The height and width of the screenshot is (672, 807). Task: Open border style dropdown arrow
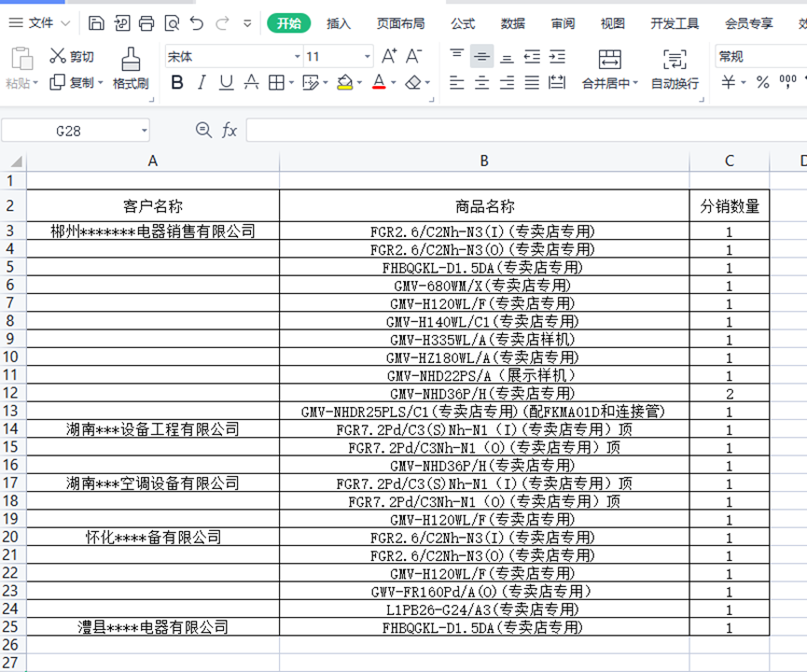tap(291, 82)
